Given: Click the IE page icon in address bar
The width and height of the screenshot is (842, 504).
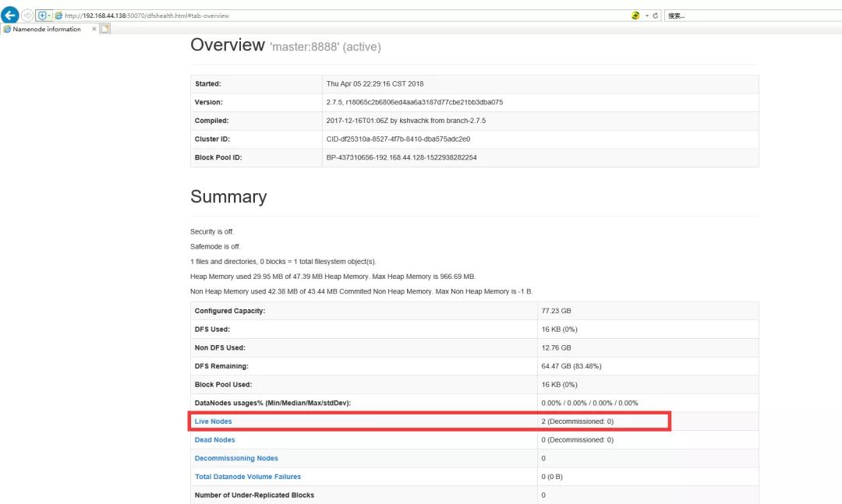Looking at the screenshot, I should (x=58, y=16).
